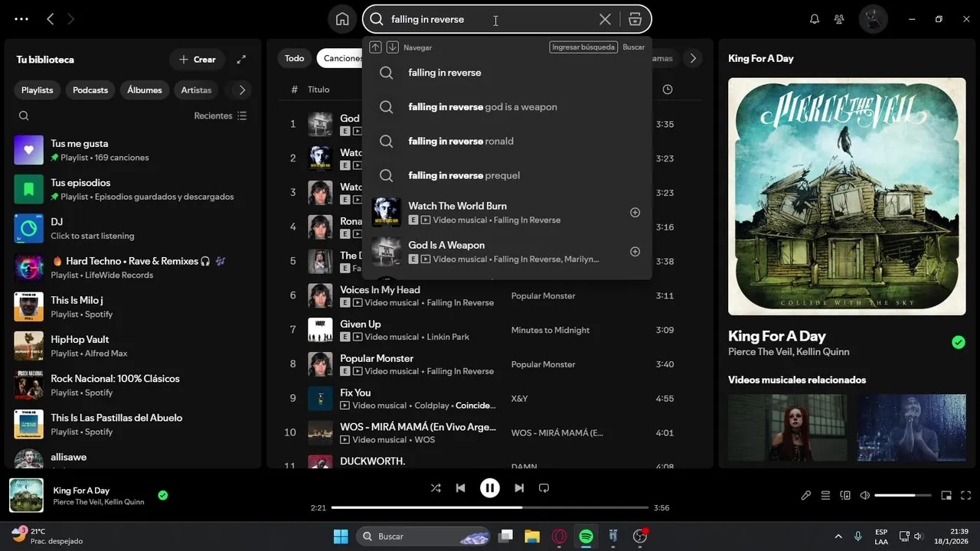Open the lyrics microphone icon

[805, 495]
